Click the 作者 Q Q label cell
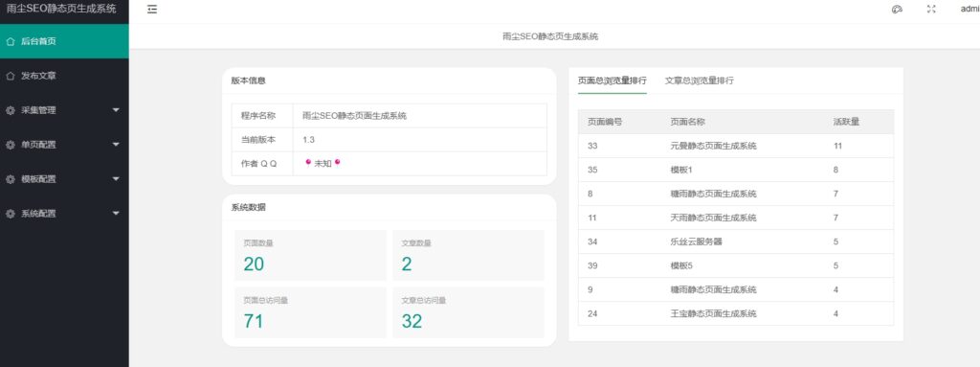This screenshot has height=367, width=980. pyautogui.click(x=262, y=164)
